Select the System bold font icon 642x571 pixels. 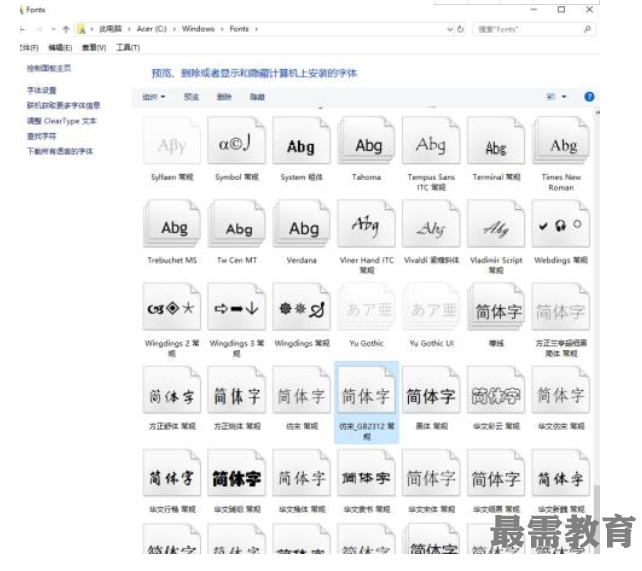point(301,140)
